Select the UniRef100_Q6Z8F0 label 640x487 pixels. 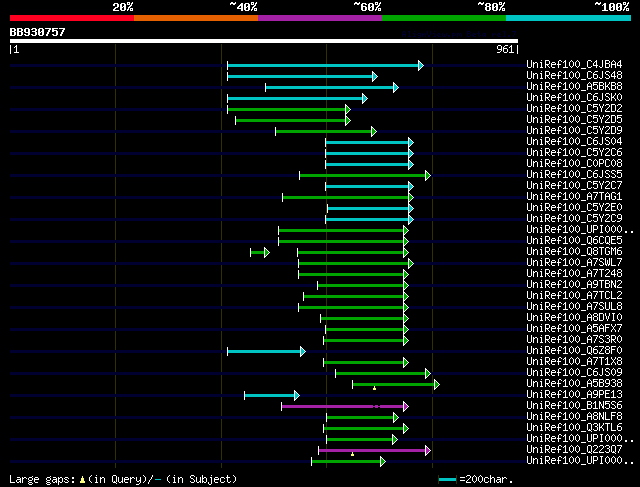coord(574,351)
